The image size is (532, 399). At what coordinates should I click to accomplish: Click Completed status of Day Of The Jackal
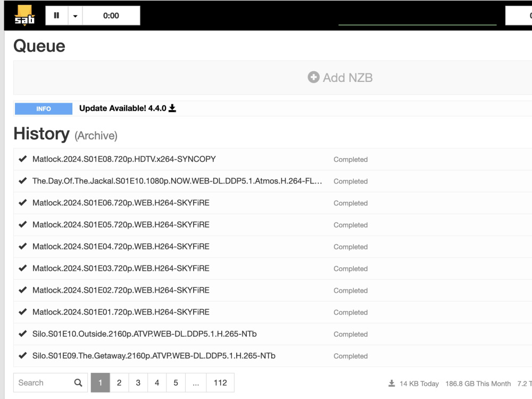point(351,181)
